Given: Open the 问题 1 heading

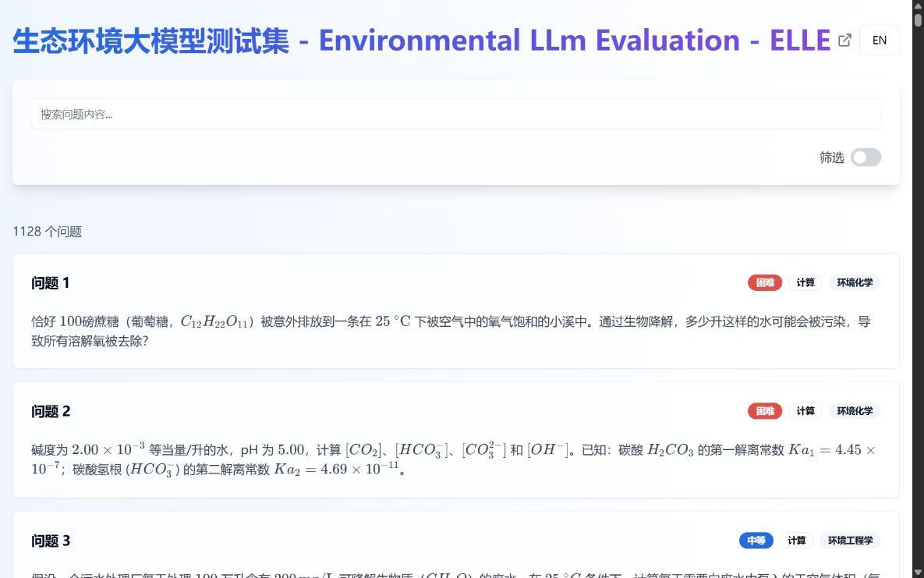Looking at the screenshot, I should [x=50, y=283].
